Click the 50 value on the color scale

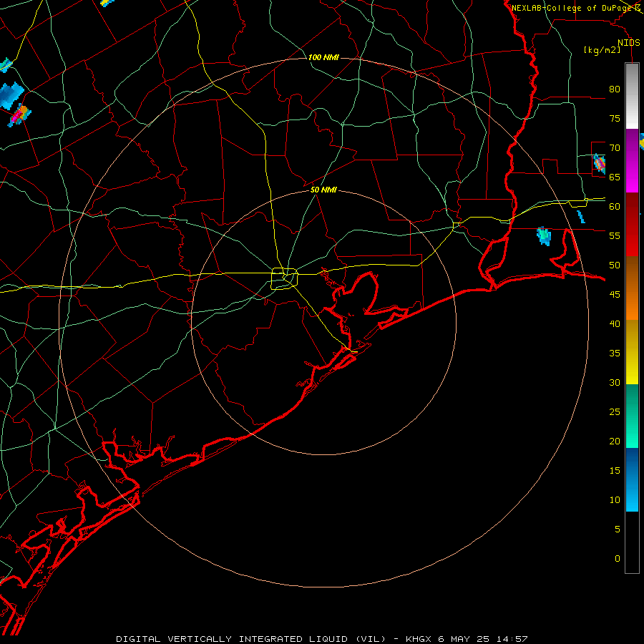pos(615,265)
